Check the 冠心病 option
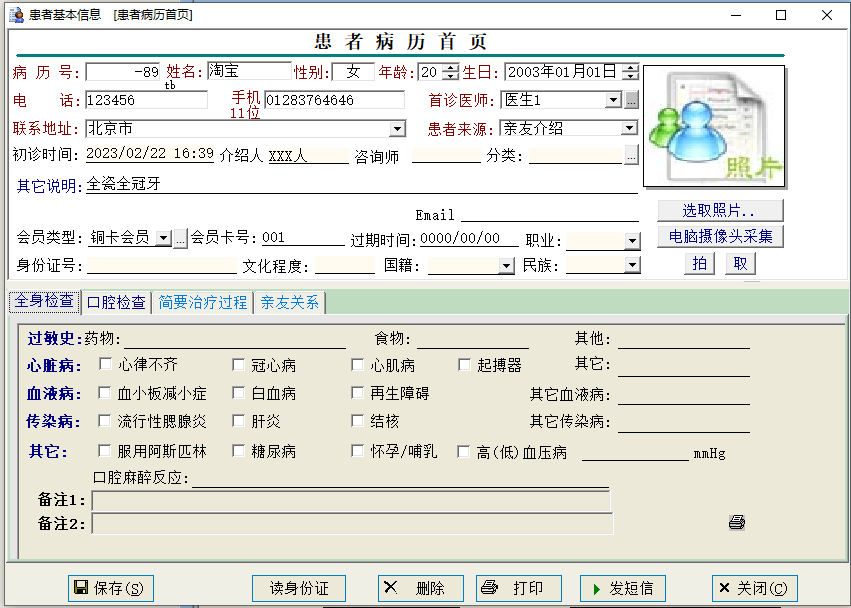The image size is (851, 608). [238, 365]
